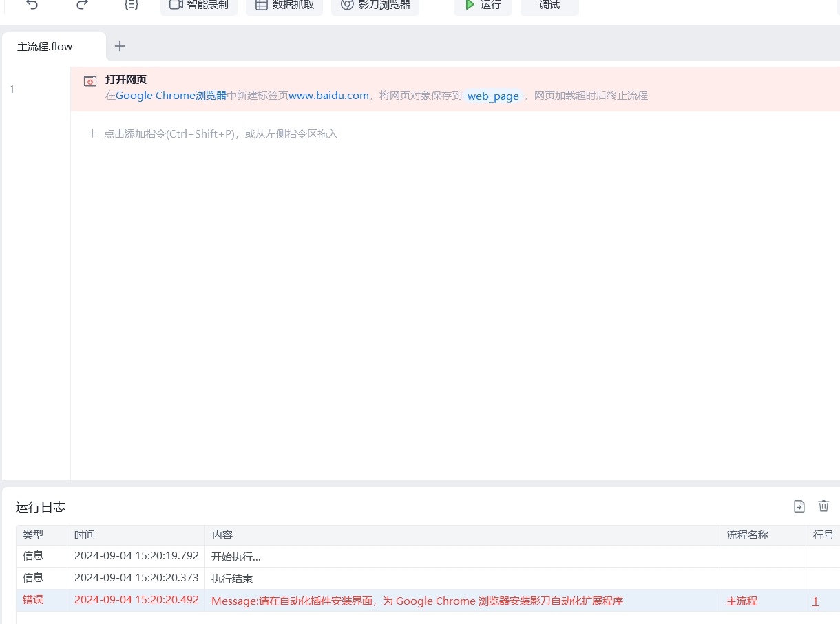840x624 pixels.
Task: Select the red 错误 log row message
Action: pos(417,601)
